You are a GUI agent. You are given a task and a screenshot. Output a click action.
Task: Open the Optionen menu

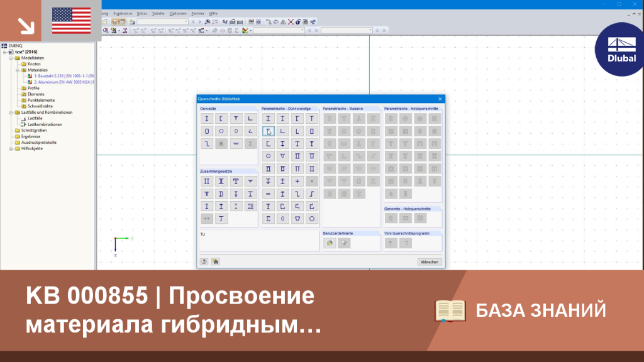point(178,14)
